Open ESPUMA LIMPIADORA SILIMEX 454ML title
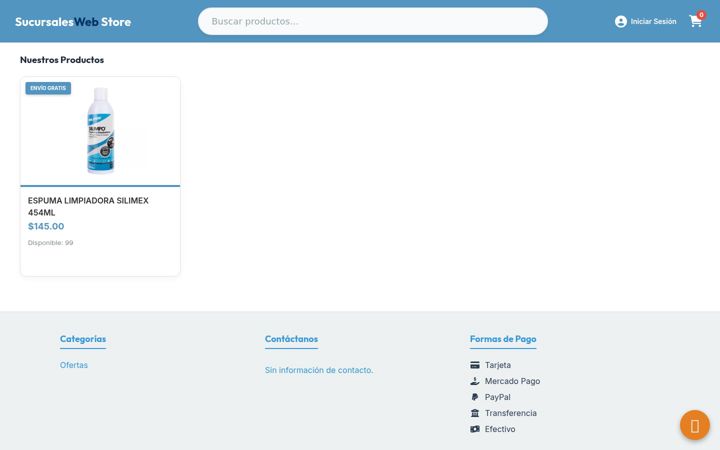Image resolution: width=720 pixels, height=450 pixels. click(x=88, y=207)
